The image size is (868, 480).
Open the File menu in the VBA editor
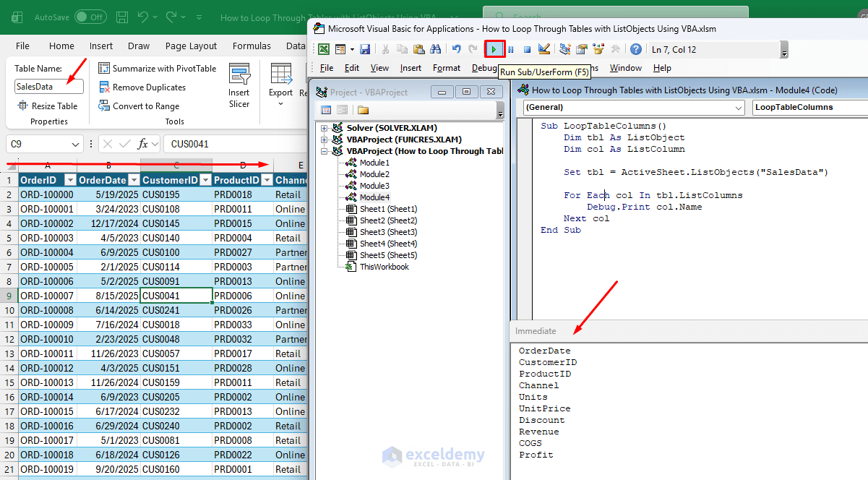tap(327, 68)
